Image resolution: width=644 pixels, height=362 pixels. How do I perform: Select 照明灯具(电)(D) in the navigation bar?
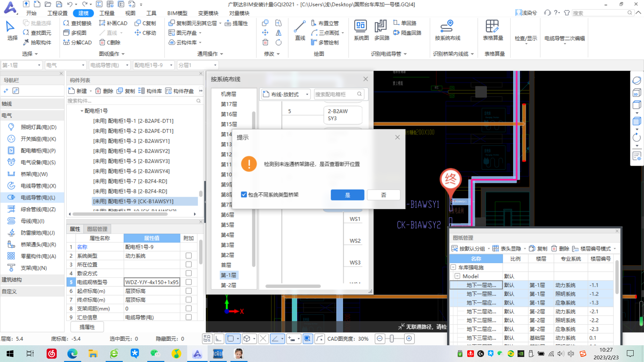click(x=32, y=127)
